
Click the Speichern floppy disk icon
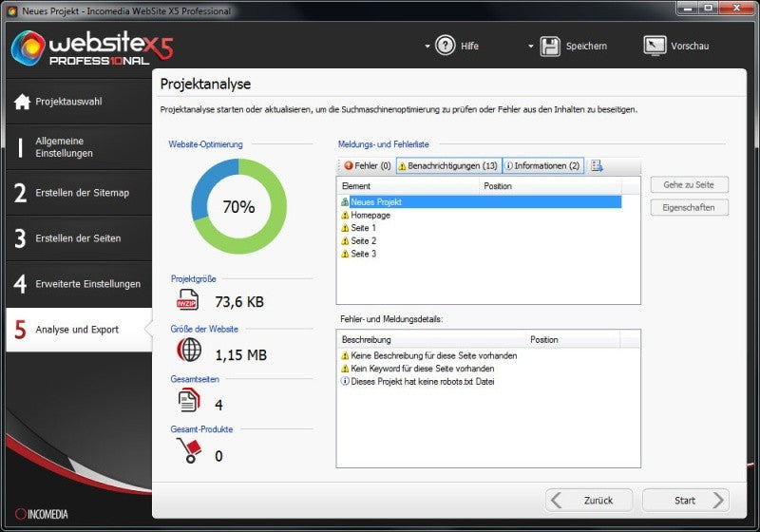tap(550, 46)
